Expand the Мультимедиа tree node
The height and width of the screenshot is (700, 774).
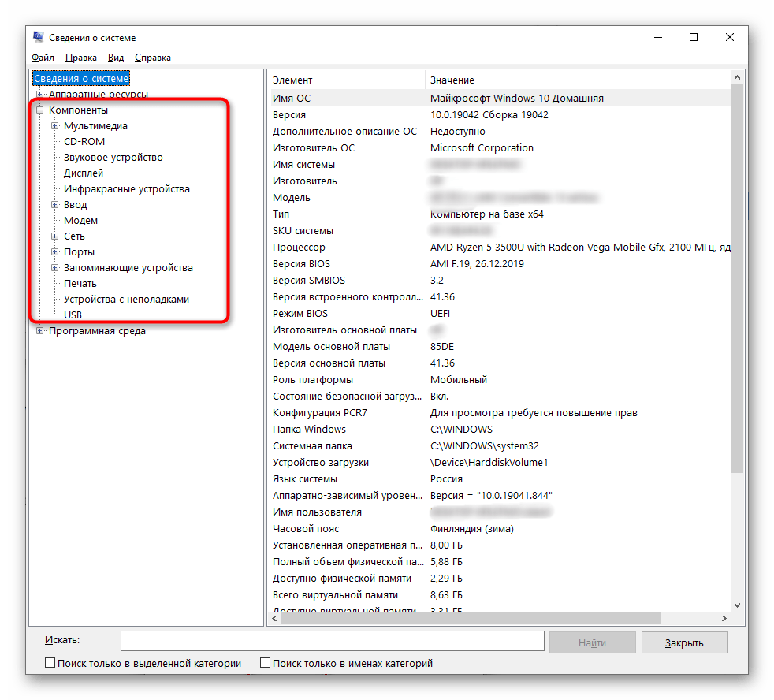coord(55,126)
